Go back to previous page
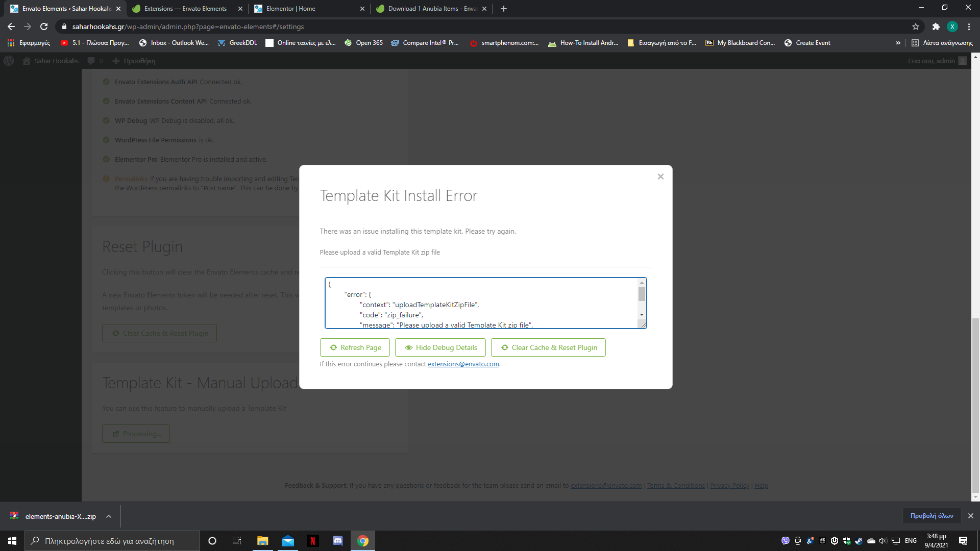Viewport: 980px width, 551px height. coord(11,27)
